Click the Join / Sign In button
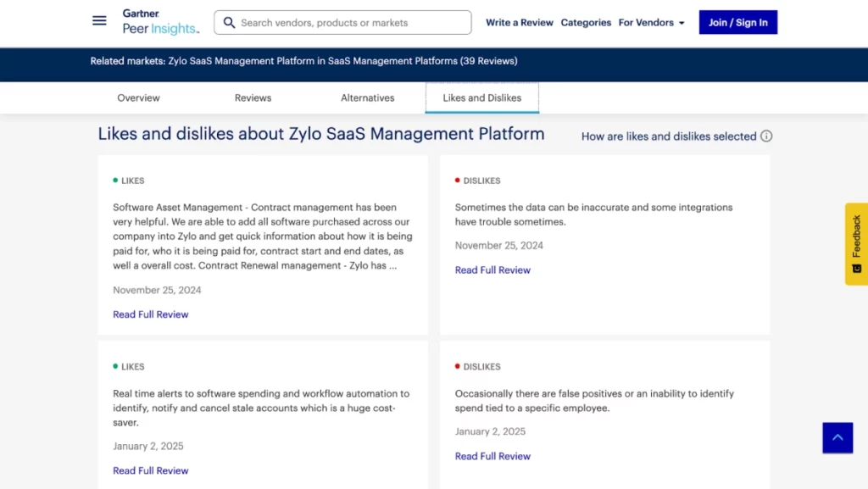This screenshot has height=489, width=868. pos(738,22)
